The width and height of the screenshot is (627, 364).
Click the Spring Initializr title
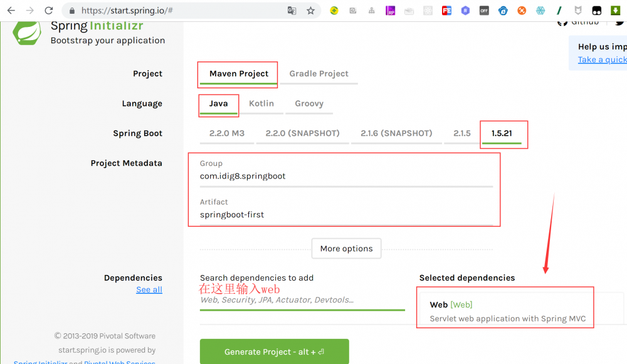(x=97, y=26)
